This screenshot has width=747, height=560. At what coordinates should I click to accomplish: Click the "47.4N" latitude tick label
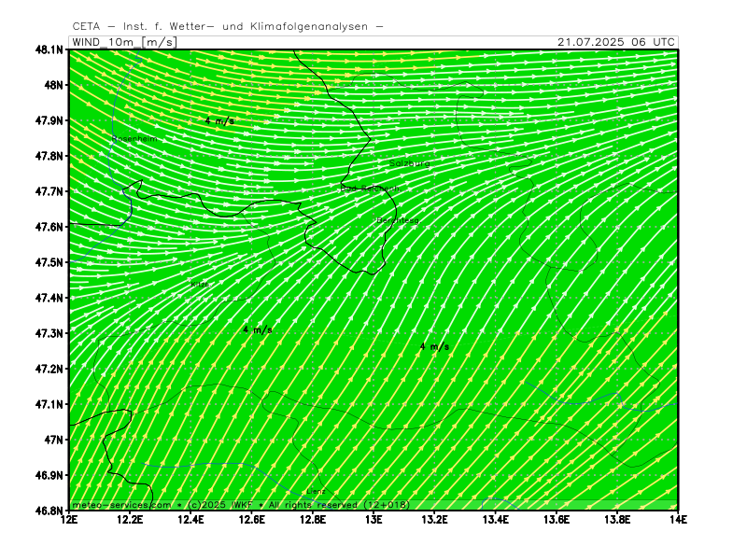coord(49,298)
